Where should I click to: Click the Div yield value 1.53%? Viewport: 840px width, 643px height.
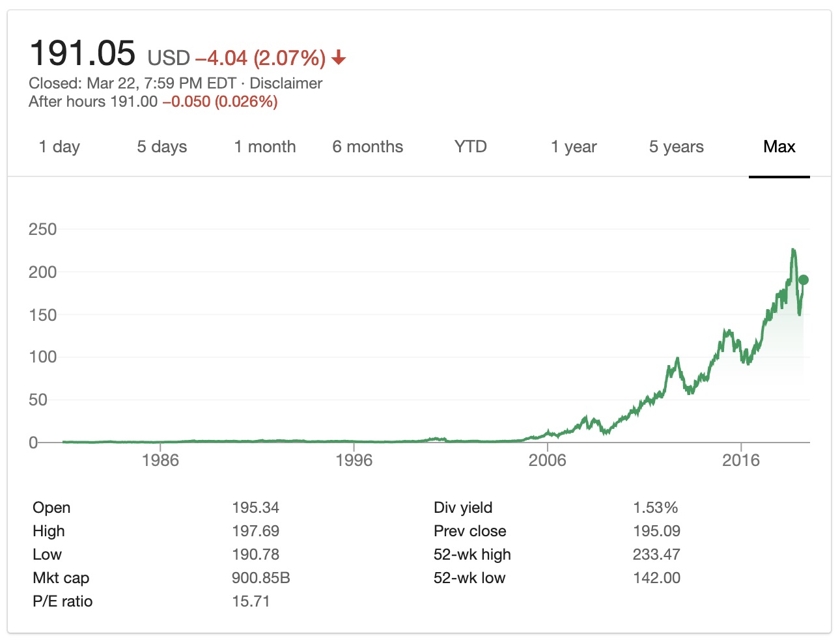pos(655,508)
